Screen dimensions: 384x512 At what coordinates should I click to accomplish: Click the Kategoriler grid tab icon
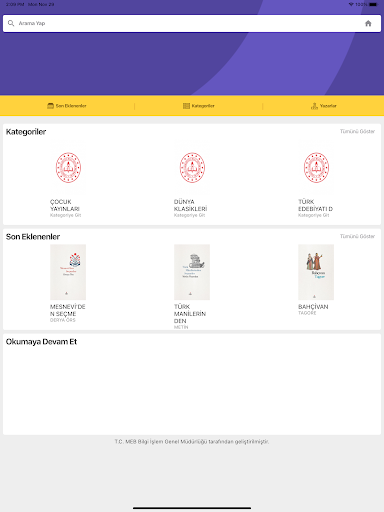click(186, 106)
